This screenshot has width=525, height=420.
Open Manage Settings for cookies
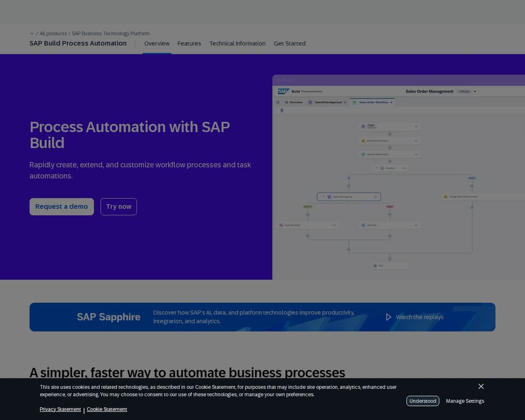(465, 401)
